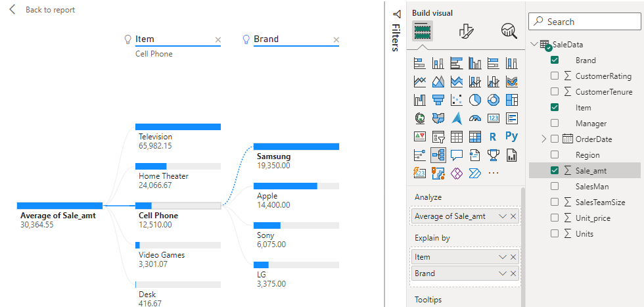Add a Filled map visual
The height and width of the screenshot is (307, 644).
(438, 118)
